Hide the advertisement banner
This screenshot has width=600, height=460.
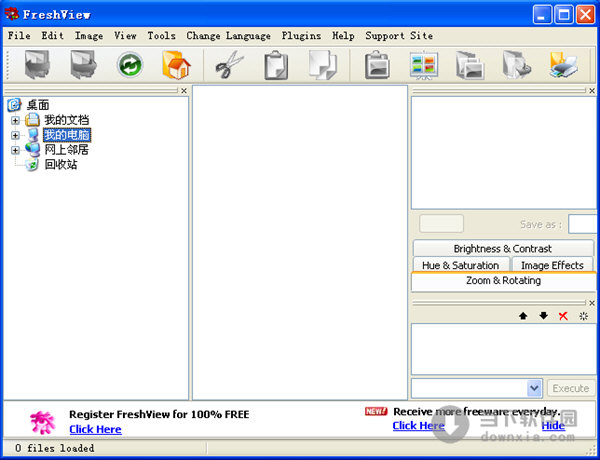click(x=553, y=426)
